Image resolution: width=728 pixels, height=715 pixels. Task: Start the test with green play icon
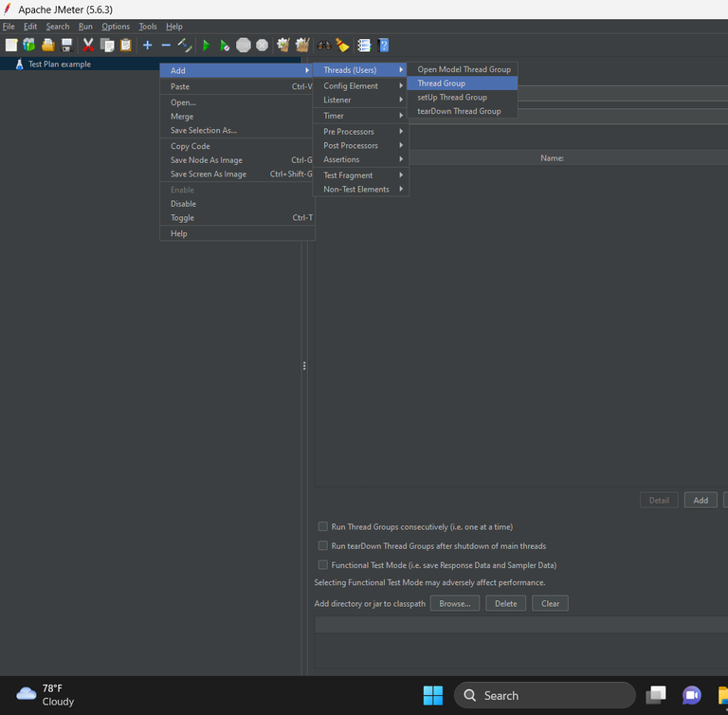pyautogui.click(x=207, y=46)
